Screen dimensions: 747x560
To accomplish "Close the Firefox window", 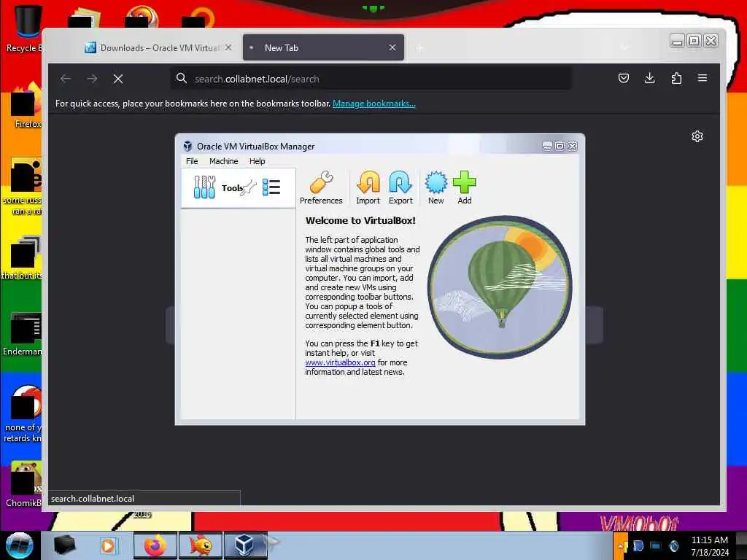I will (711, 41).
